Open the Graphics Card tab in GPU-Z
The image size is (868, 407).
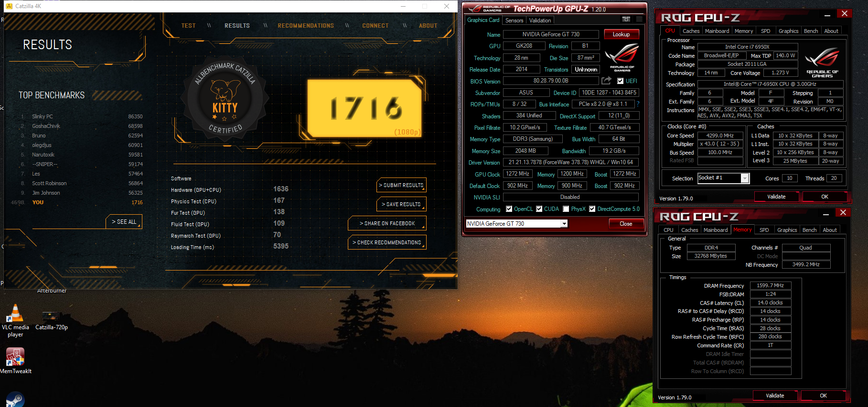point(483,20)
